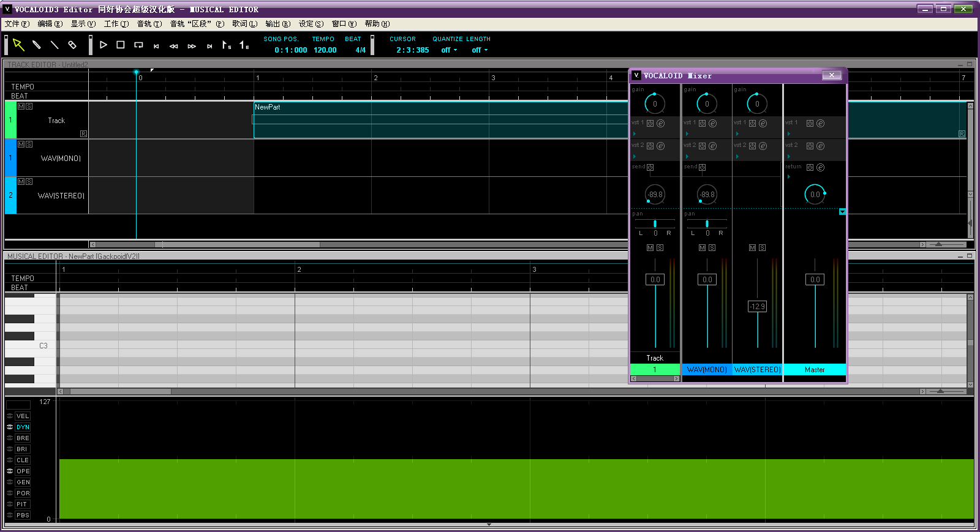Open the 文件(F) menu
980x532 pixels.
(17, 24)
